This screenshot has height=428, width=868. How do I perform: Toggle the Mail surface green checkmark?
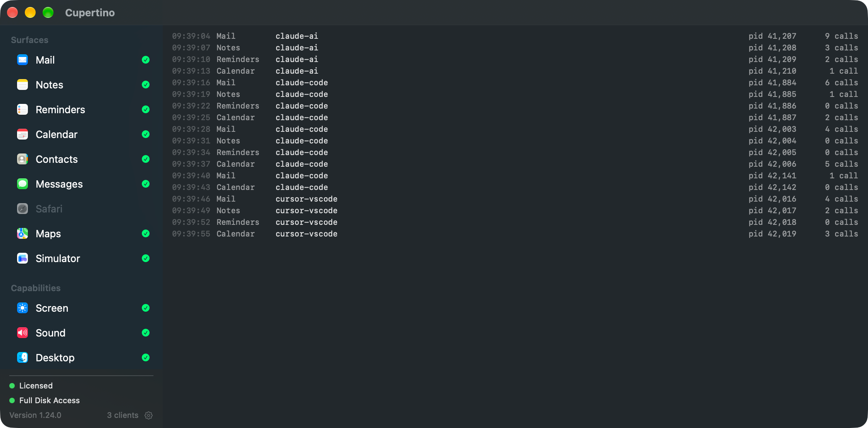click(146, 60)
